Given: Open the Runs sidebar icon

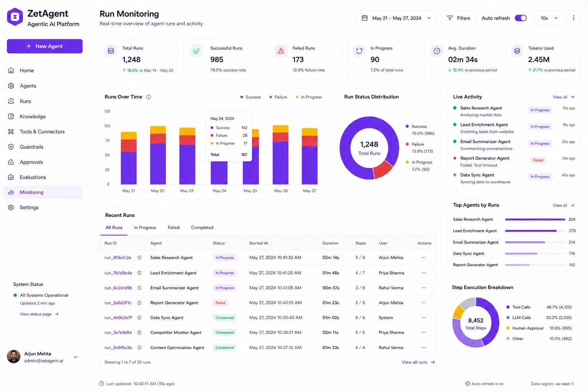Looking at the screenshot, I should coord(11,101).
